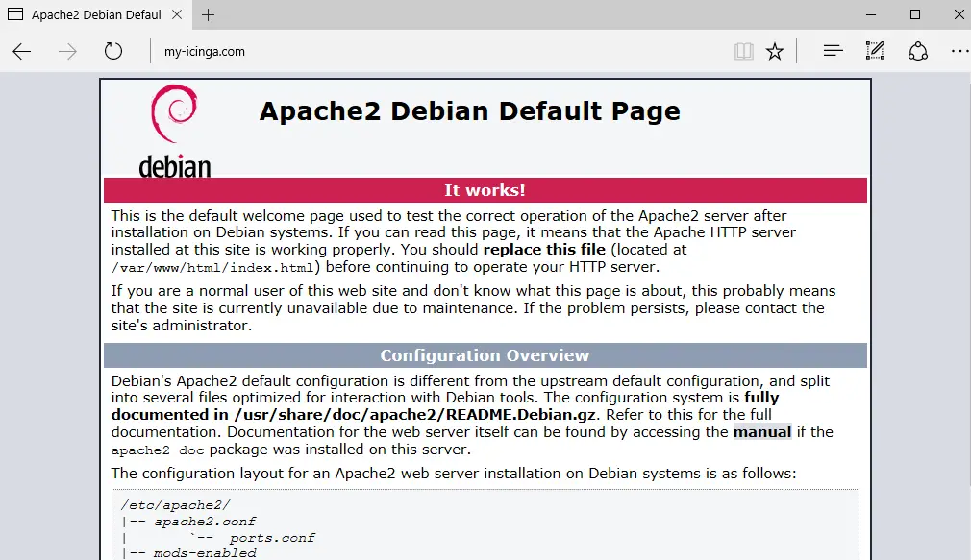Screen dimensions: 971x560
Task: Click the /usr/share/doc/apache2/README.Debian.gz text
Action: tap(414, 415)
